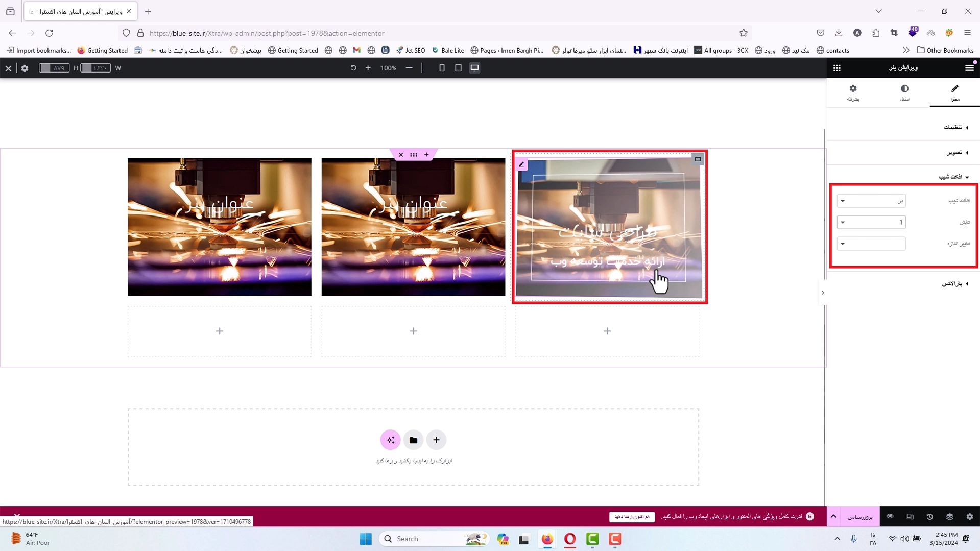Click the banner widget edit pencil

[x=521, y=164]
